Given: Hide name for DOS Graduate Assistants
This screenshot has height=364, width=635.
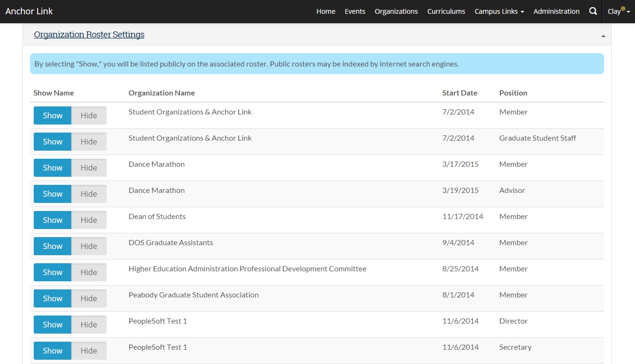Looking at the screenshot, I should [x=88, y=246].
